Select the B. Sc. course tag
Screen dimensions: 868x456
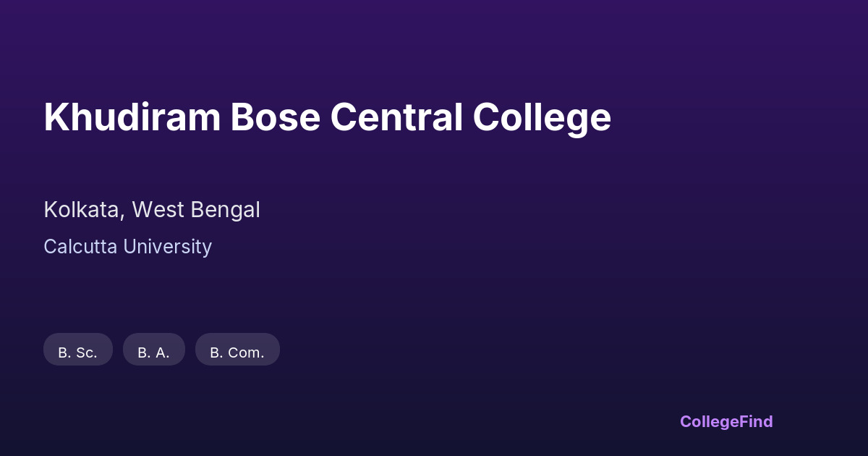78,352
